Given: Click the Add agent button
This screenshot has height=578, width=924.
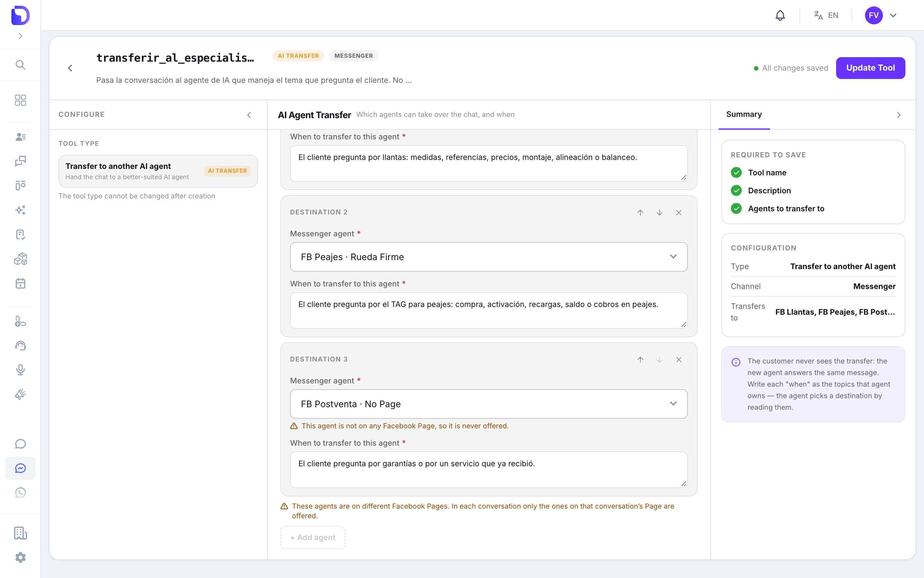Looking at the screenshot, I should click(x=313, y=538).
